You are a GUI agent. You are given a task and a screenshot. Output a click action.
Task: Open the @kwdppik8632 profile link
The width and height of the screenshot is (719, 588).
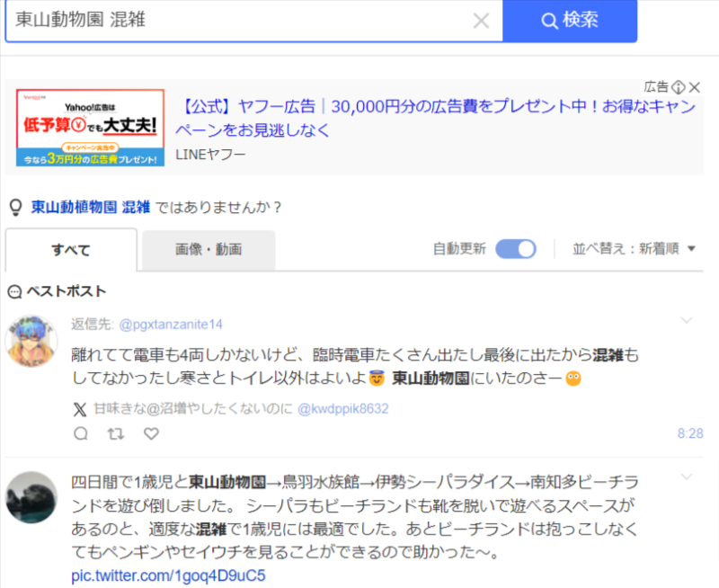[343, 409]
